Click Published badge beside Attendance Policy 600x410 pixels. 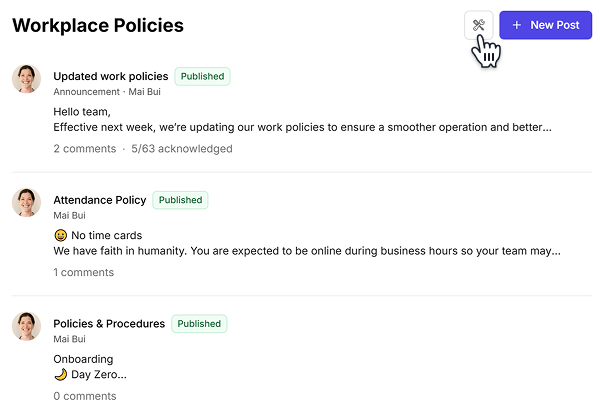[x=180, y=200]
